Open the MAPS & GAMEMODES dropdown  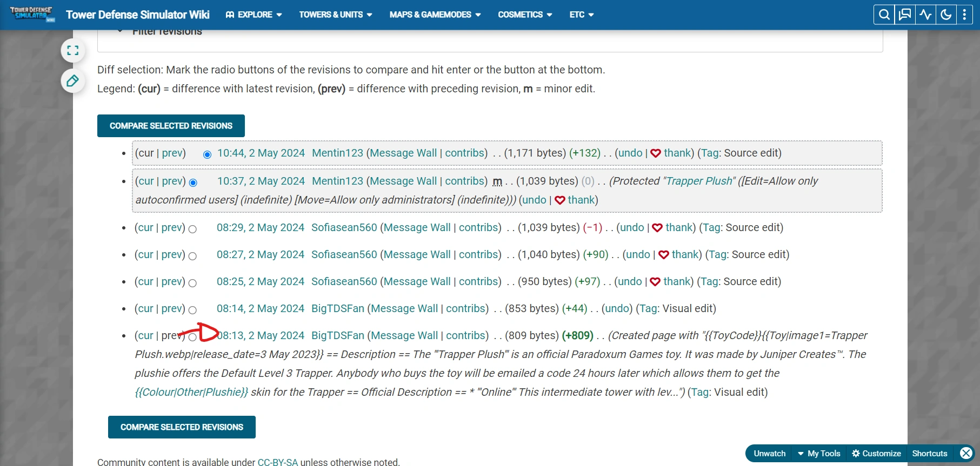point(435,15)
